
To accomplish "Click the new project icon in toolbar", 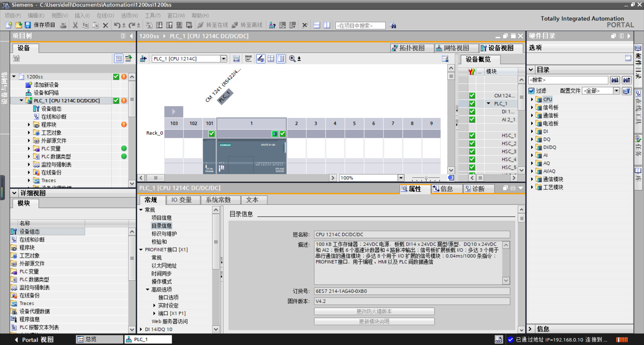I will (x=9, y=25).
